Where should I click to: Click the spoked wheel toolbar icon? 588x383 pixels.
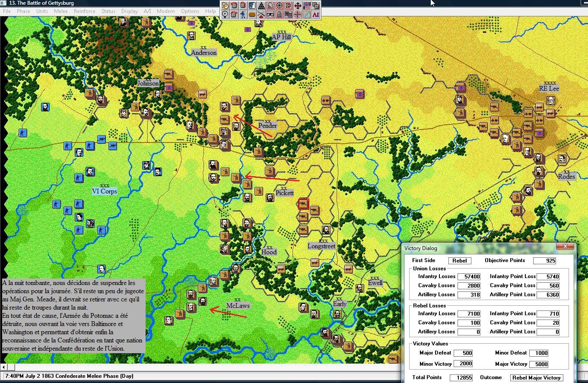point(280,6)
